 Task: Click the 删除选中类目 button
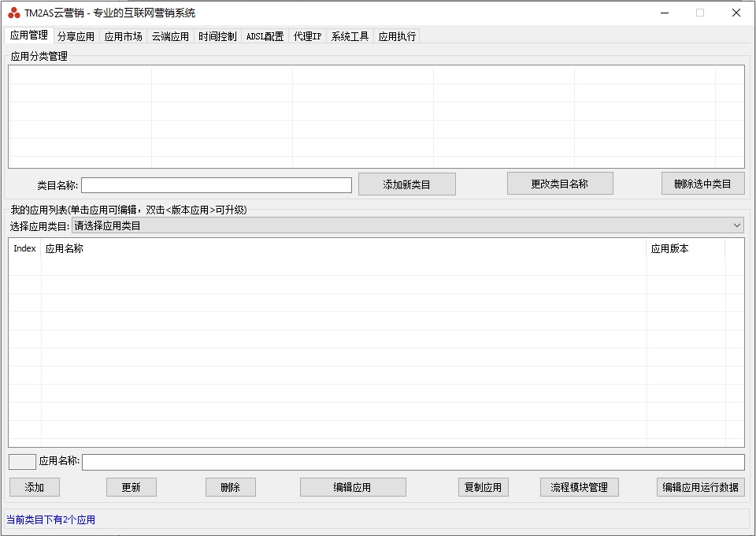pos(702,183)
